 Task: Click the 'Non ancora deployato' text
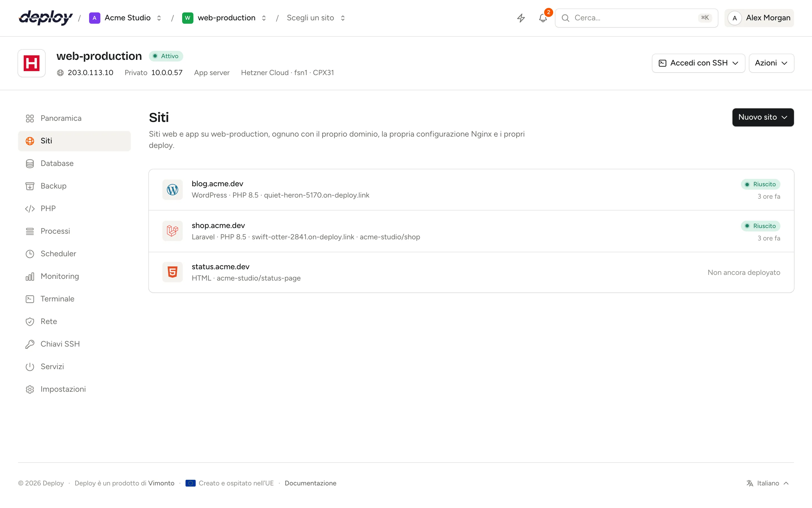(743, 272)
